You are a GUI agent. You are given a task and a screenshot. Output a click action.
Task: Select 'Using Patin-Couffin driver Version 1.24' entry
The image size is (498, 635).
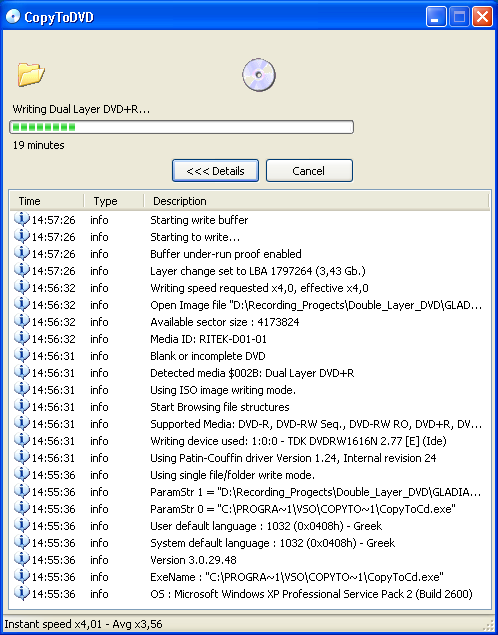[293, 458]
